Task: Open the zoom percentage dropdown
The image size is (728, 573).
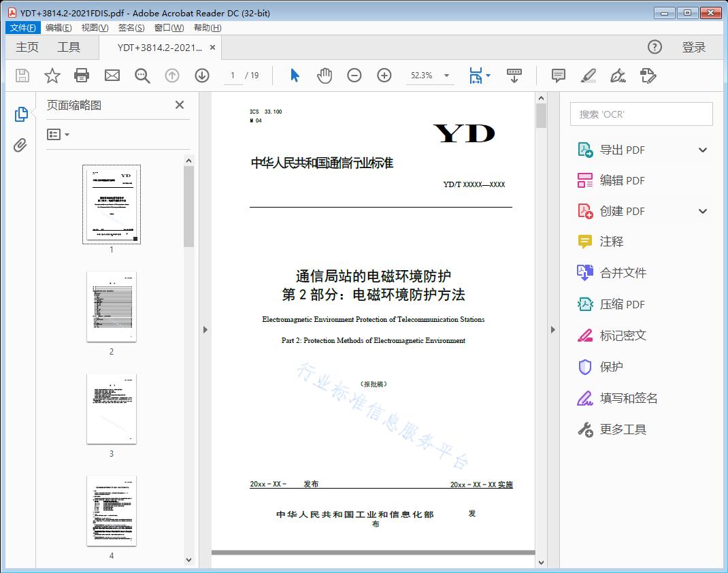Action: [x=446, y=76]
